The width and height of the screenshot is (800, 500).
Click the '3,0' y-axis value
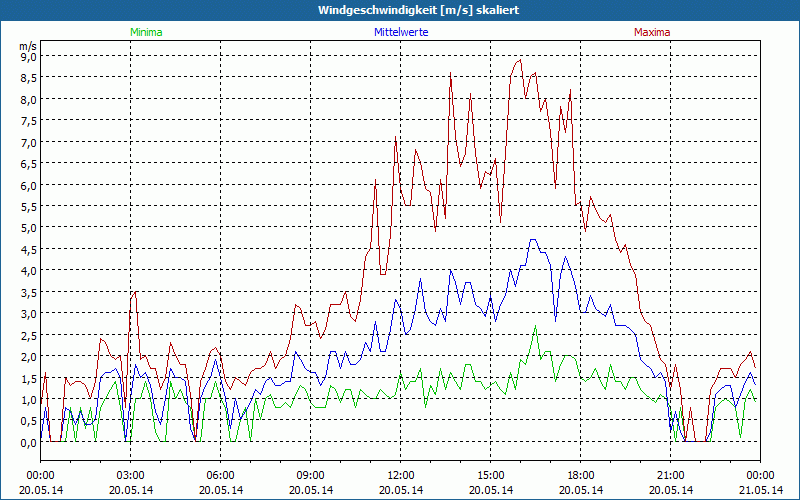pos(29,314)
